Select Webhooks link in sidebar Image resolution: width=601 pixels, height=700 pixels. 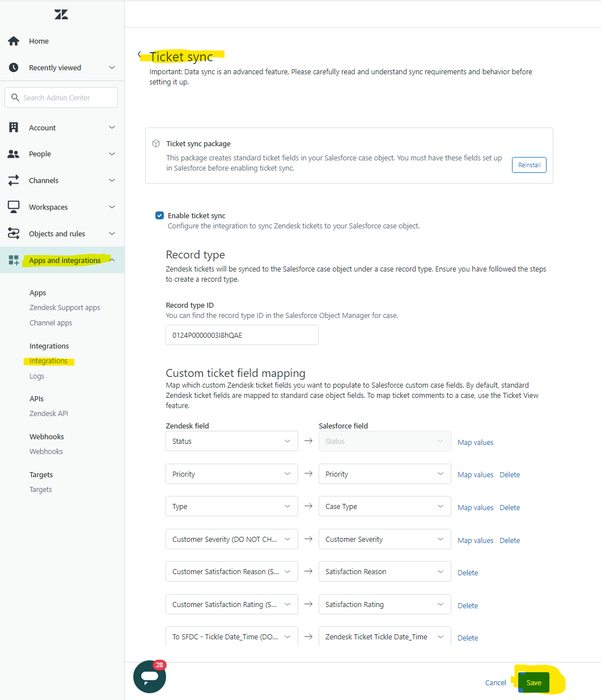pyautogui.click(x=46, y=452)
